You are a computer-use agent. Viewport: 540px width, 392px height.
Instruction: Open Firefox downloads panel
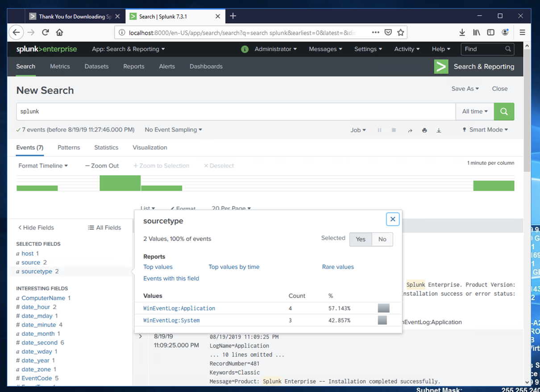462,32
